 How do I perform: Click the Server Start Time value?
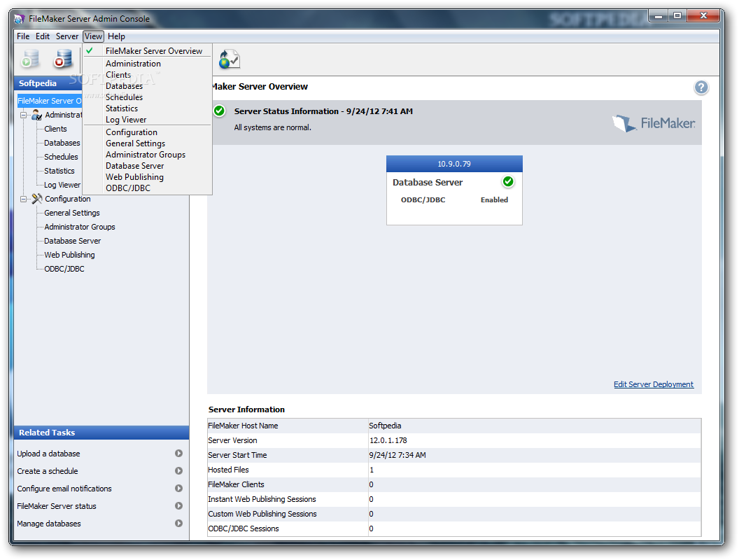coord(397,455)
